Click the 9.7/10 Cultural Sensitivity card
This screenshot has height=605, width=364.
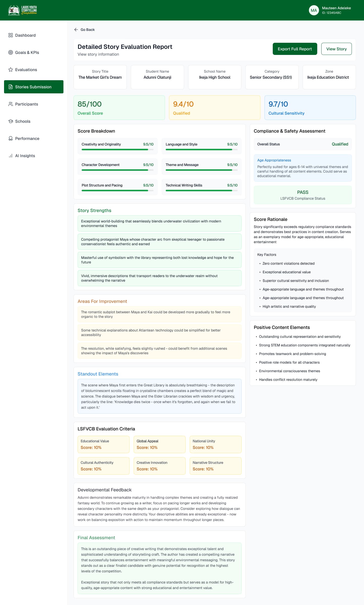[310, 108]
